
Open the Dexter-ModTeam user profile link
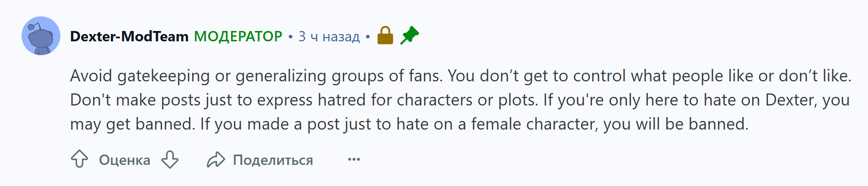coord(129,37)
